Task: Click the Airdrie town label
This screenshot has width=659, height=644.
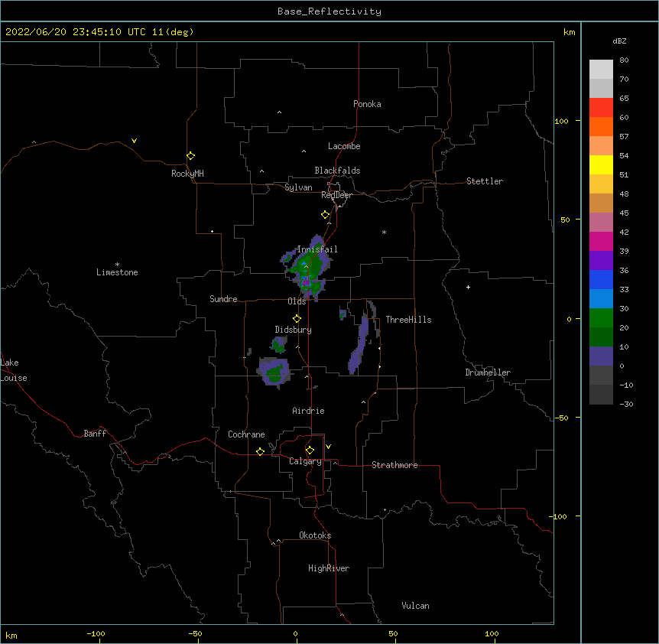Action: click(x=308, y=411)
